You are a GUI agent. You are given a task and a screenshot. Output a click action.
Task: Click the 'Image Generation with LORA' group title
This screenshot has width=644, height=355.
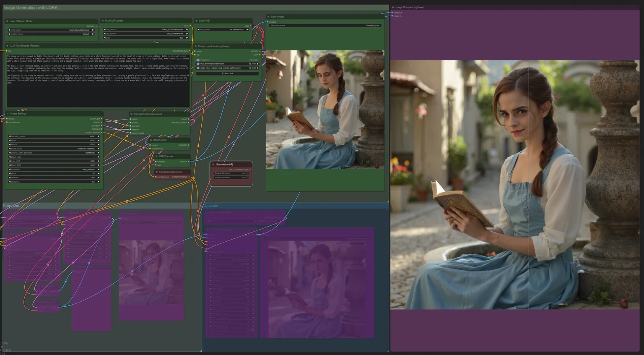pyautogui.click(x=31, y=8)
